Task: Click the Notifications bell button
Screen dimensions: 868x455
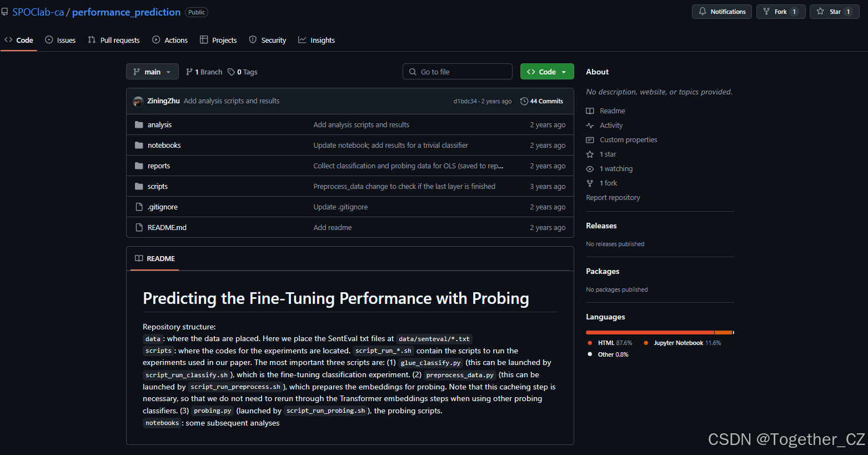Action: coord(722,12)
